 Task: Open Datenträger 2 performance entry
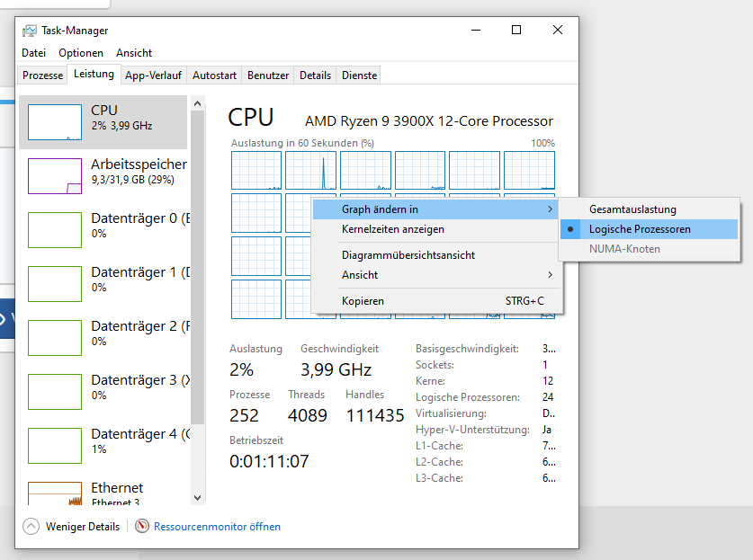click(x=104, y=337)
